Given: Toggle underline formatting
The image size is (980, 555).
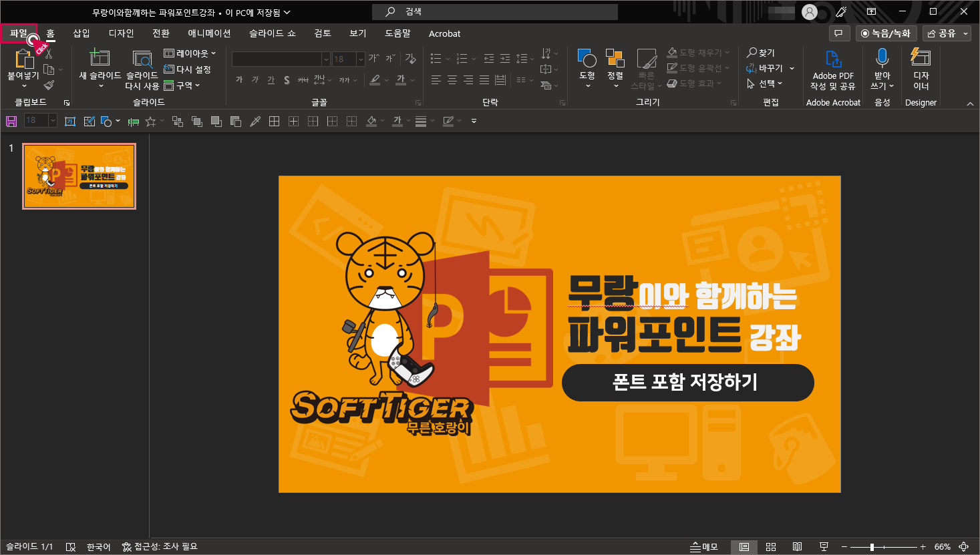Looking at the screenshot, I should [271, 80].
